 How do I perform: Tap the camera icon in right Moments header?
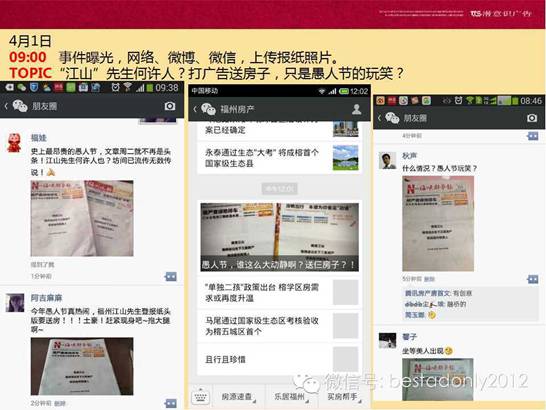coord(532,118)
